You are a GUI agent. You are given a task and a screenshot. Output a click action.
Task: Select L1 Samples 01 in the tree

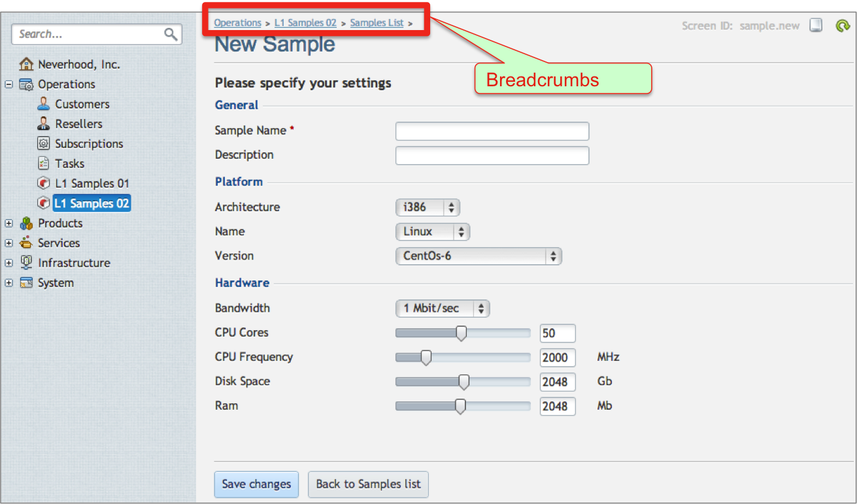coord(92,184)
